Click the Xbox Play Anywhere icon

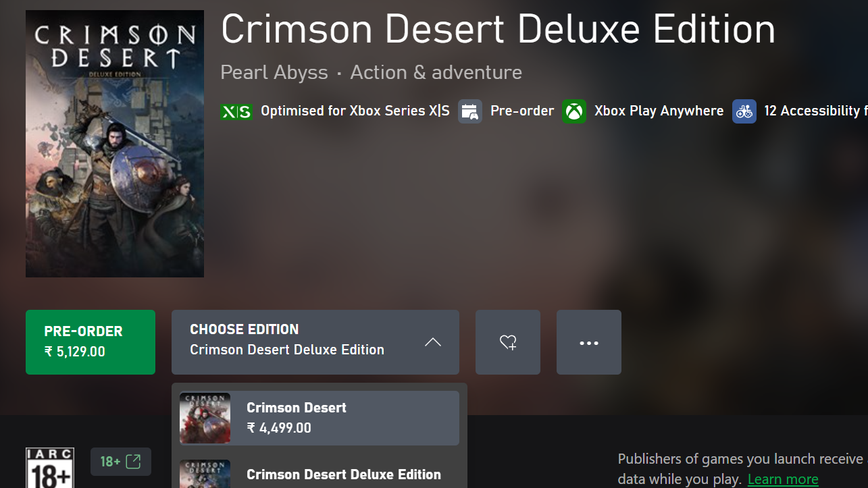click(574, 111)
